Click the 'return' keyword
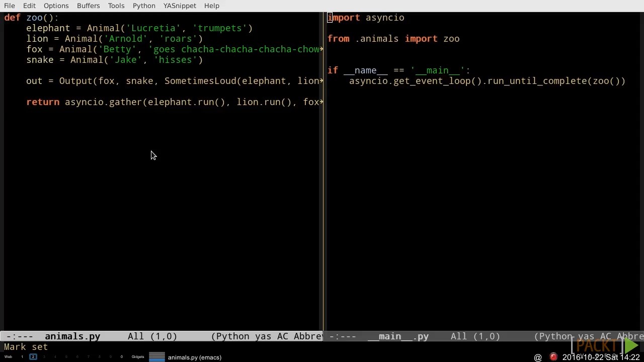 pyautogui.click(x=43, y=102)
